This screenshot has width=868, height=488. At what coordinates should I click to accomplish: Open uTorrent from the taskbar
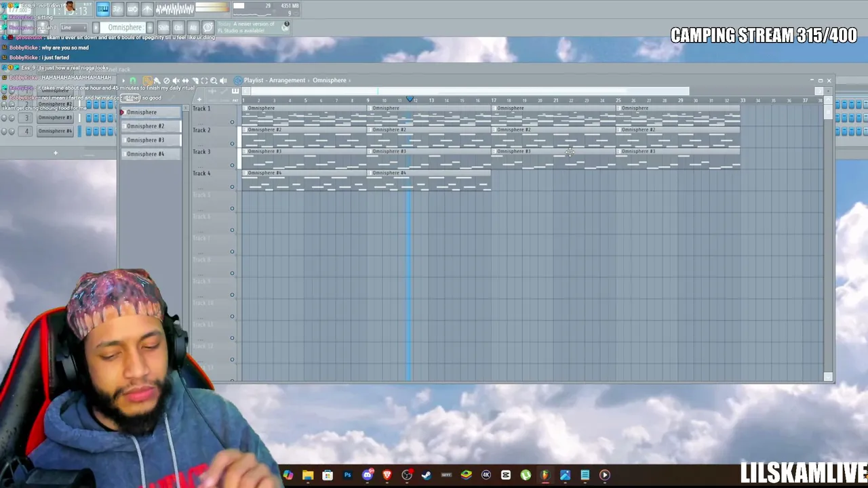[526, 475]
